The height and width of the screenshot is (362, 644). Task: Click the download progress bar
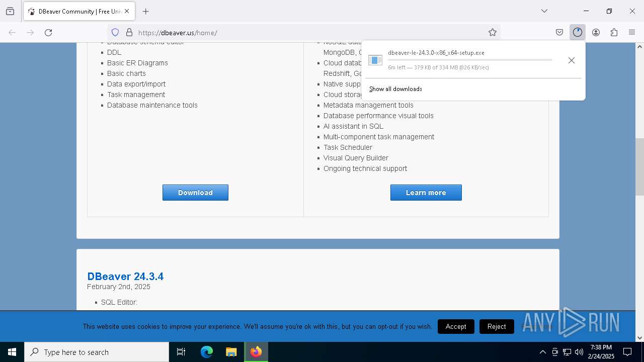[470, 60]
